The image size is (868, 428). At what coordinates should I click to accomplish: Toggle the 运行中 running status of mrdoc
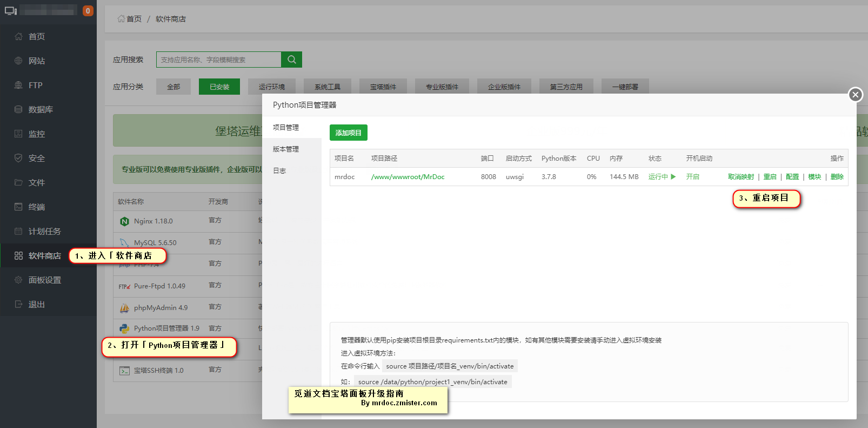(x=662, y=177)
